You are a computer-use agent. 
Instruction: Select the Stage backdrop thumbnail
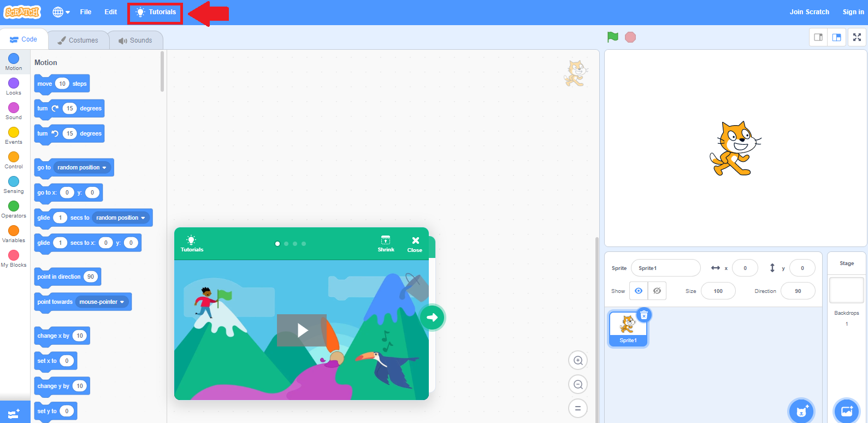(x=847, y=290)
